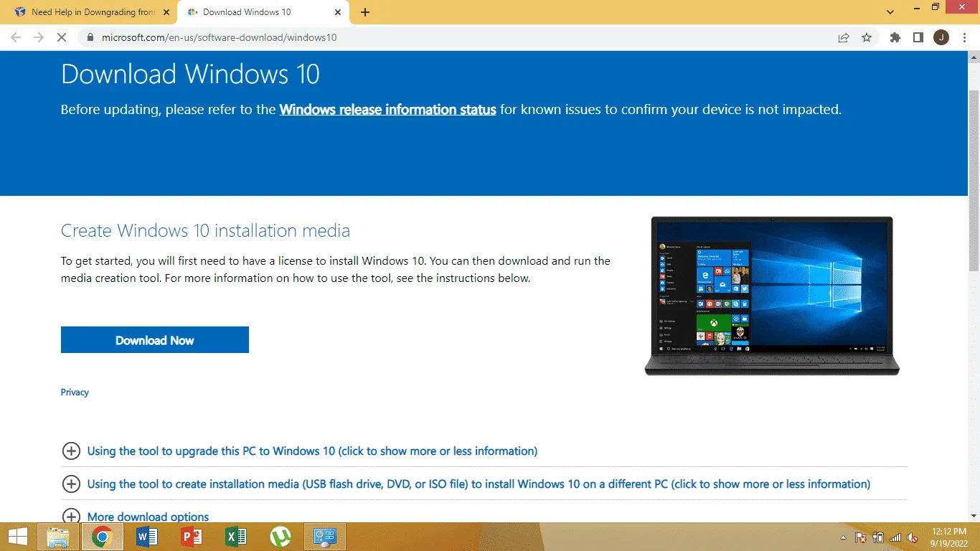980x551 pixels.
Task: Go back to the previous page
Action: point(16,37)
